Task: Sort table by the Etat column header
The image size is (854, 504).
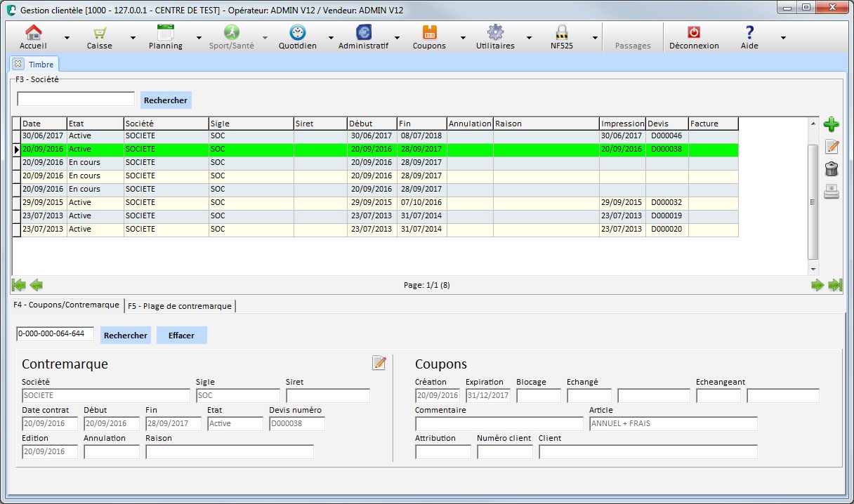Action: [96, 124]
